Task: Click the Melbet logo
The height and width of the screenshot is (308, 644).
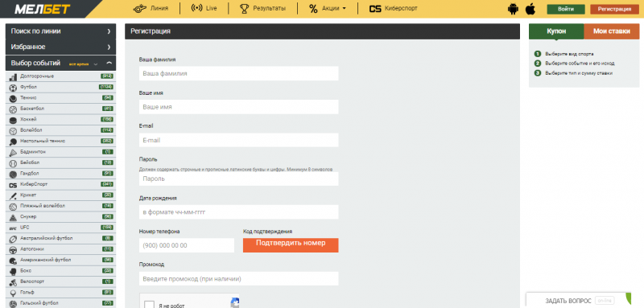Action: [43, 9]
